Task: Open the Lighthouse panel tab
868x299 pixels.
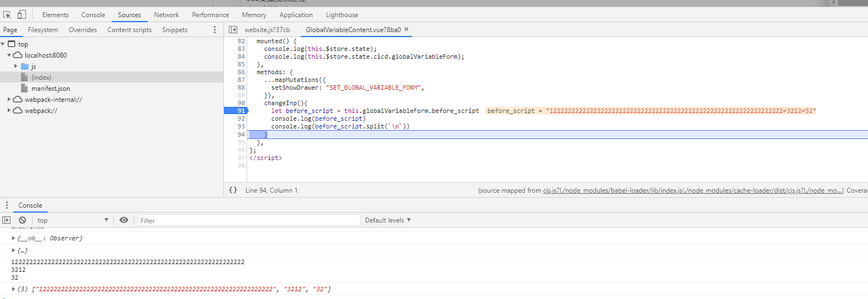Action: tap(342, 15)
